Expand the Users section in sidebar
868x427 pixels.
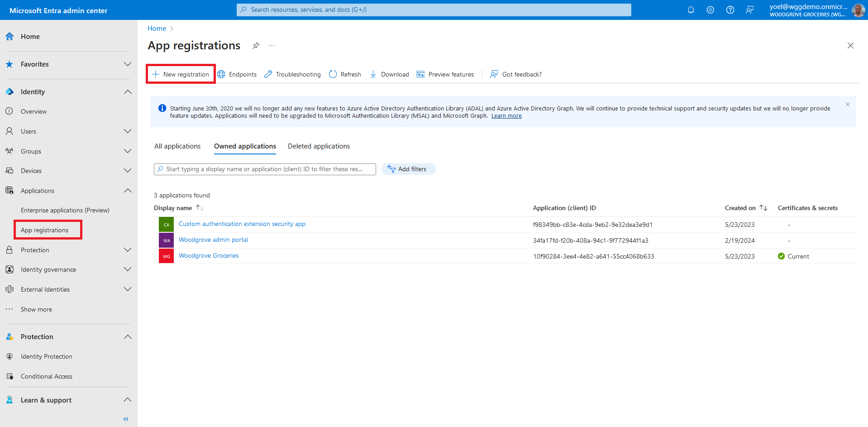point(128,131)
